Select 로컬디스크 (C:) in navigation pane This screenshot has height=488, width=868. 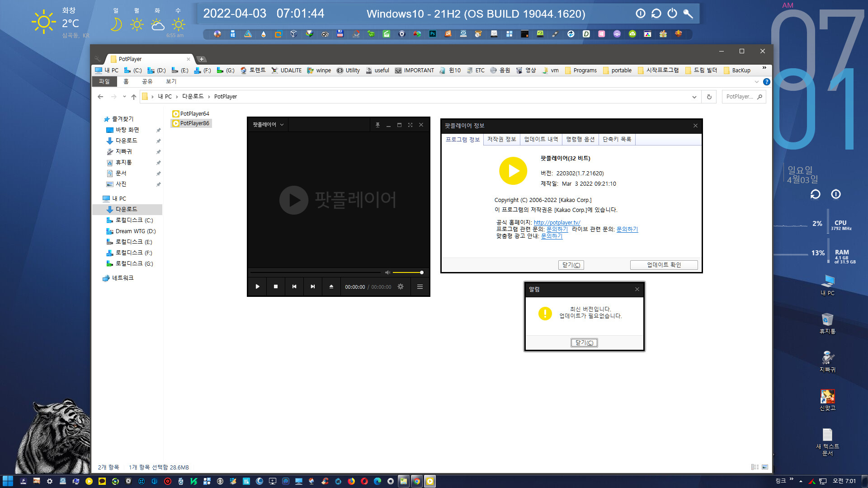pyautogui.click(x=130, y=221)
